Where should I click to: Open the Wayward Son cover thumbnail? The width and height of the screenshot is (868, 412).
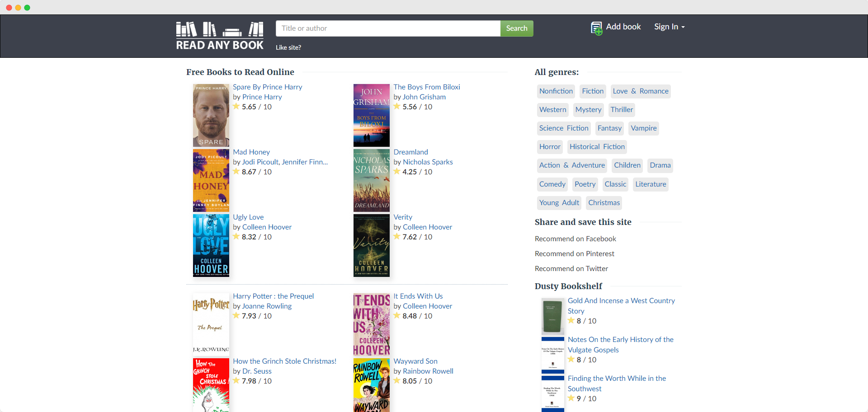(372, 385)
